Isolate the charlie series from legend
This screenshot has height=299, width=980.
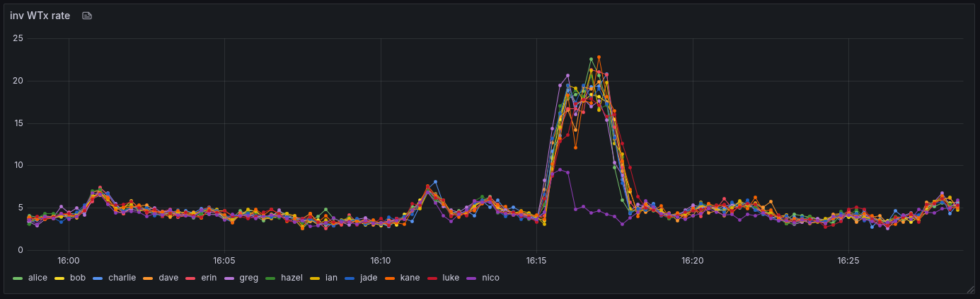122,278
